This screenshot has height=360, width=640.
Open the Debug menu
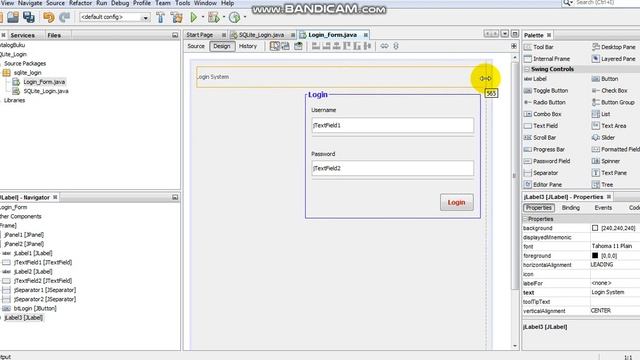click(120, 3)
